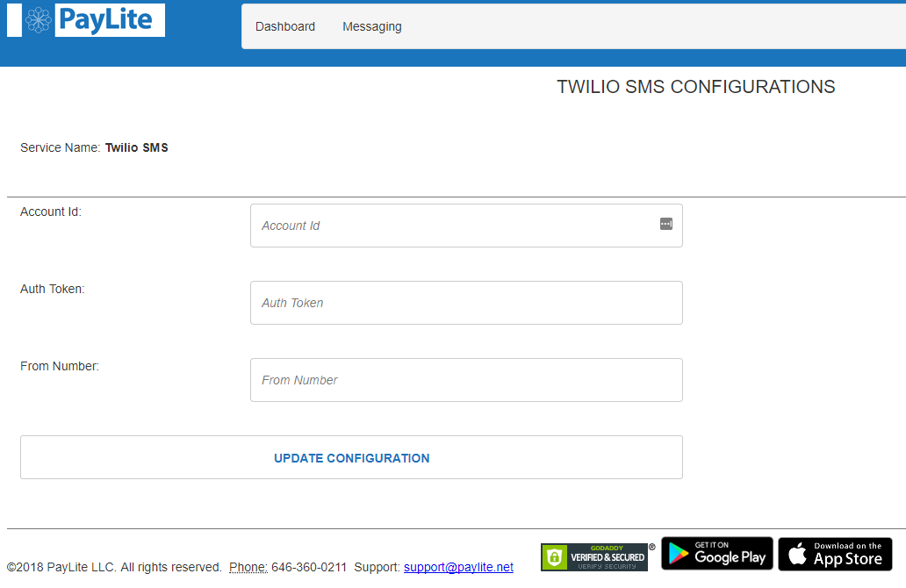
Task: Click the PayLite logo text
Action: pos(105,19)
